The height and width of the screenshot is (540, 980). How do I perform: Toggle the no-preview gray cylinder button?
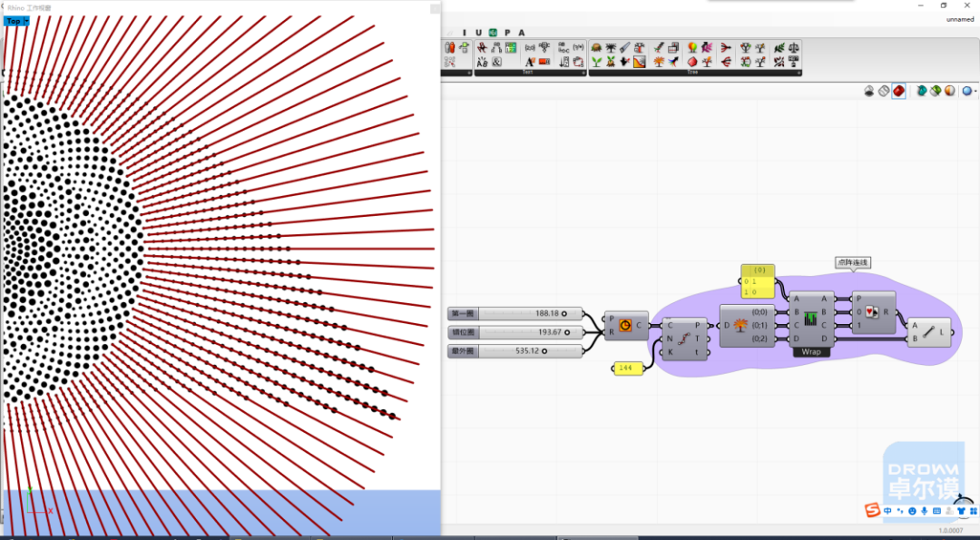point(868,92)
